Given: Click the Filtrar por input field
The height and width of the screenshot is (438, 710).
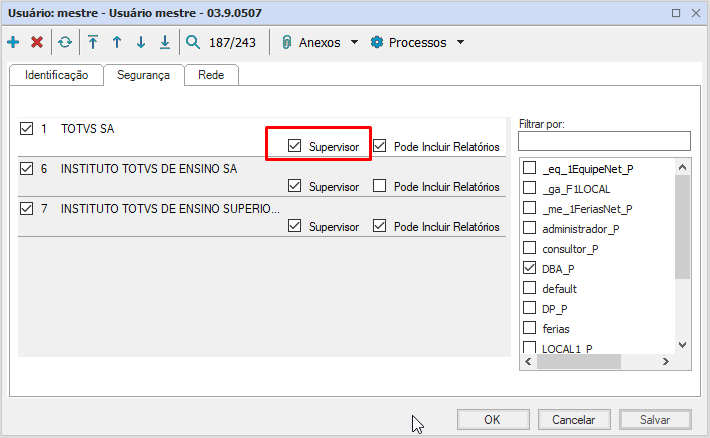Looking at the screenshot, I should [x=604, y=141].
